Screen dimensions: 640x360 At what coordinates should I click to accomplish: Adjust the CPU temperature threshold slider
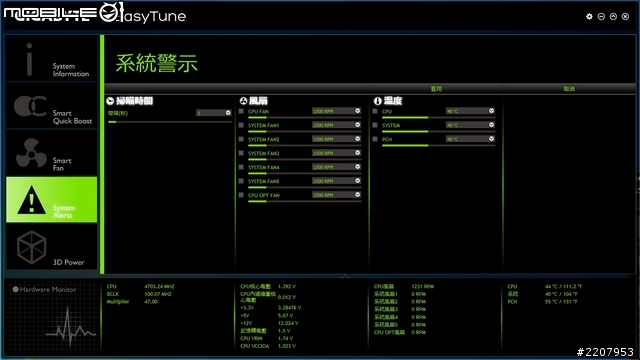pyautogui.click(x=438, y=118)
